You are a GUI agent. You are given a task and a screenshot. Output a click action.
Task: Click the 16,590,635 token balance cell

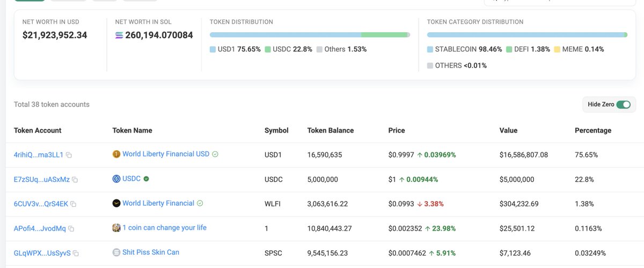point(325,155)
